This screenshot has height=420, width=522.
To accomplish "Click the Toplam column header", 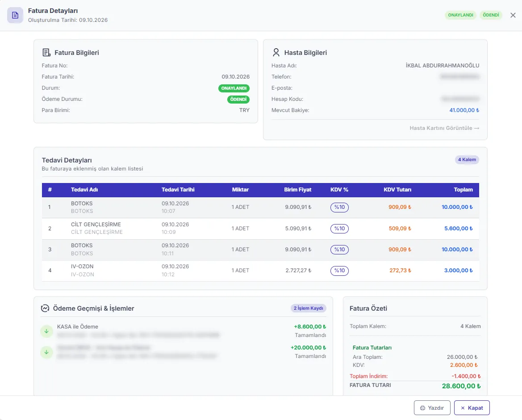I will point(464,190).
